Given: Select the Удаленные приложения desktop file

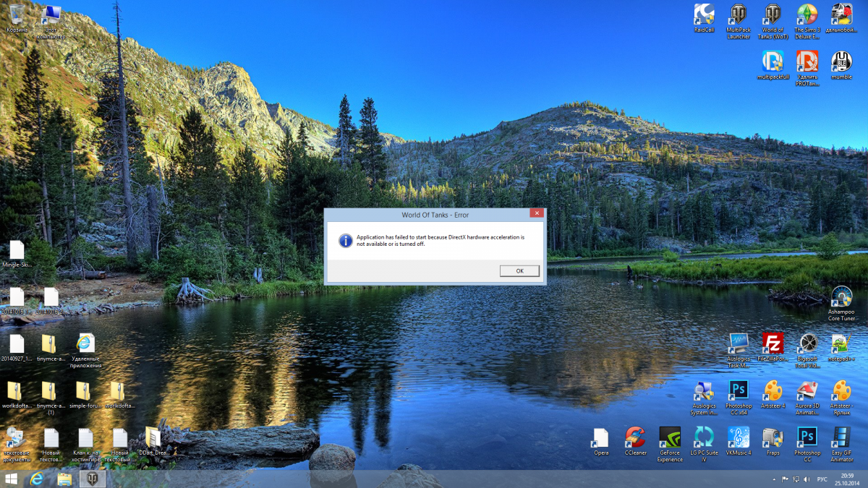Looking at the screenshot, I should point(85,351).
